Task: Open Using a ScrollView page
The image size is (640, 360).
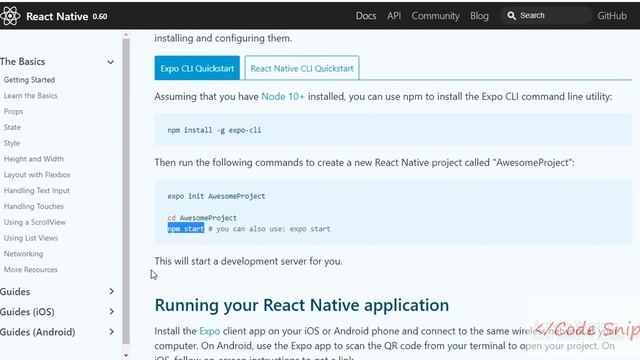Action: 35,222
